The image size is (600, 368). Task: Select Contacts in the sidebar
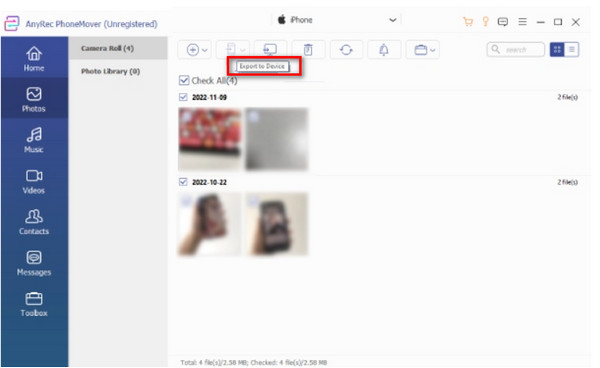34,222
